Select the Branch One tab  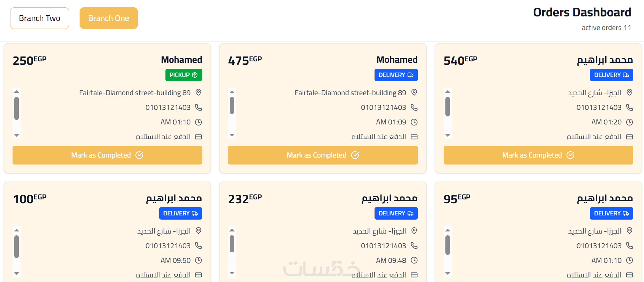(109, 18)
